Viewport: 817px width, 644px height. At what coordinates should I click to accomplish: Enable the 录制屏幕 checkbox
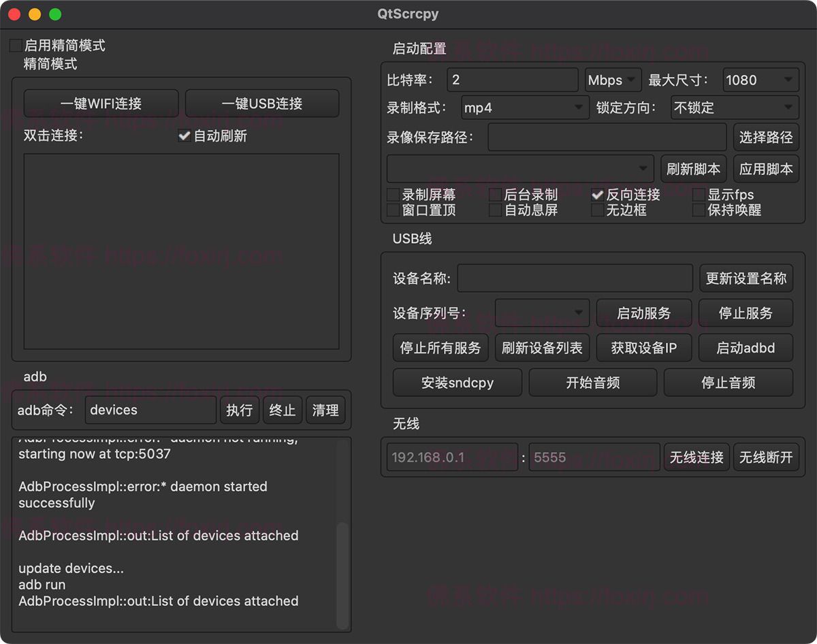pyautogui.click(x=394, y=195)
